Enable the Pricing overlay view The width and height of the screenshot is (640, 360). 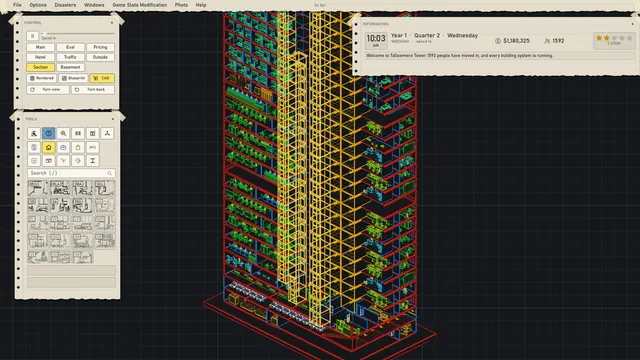click(x=100, y=47)
